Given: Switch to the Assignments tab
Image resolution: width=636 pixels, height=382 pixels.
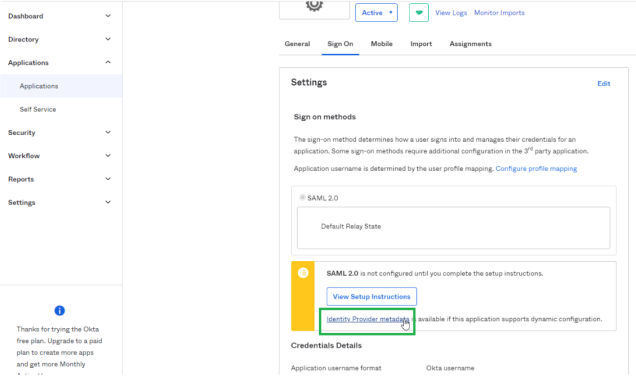Looking at the screenshot, I should (471, 44).
